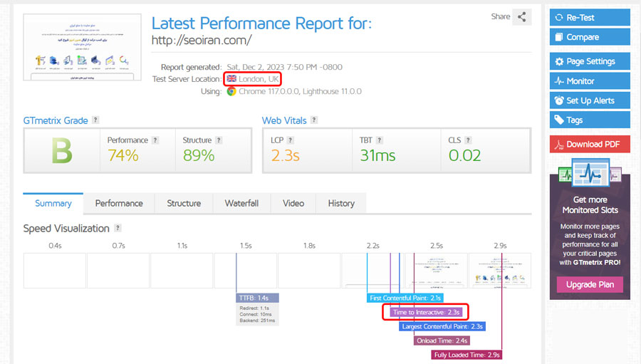
Task: Click help icon beside Performance score
Action: tap(155, 140)
